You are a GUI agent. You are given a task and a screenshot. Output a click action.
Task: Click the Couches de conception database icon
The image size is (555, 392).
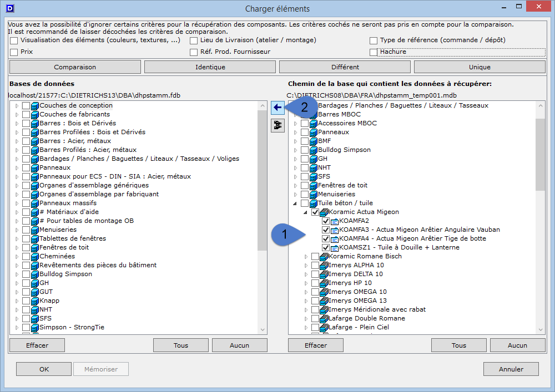coord(35,105)
